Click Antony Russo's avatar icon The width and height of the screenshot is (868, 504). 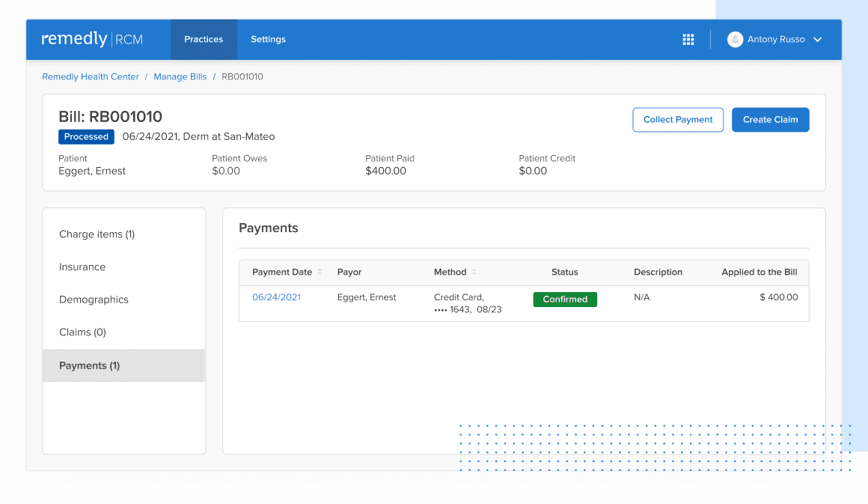pos(735,40)
